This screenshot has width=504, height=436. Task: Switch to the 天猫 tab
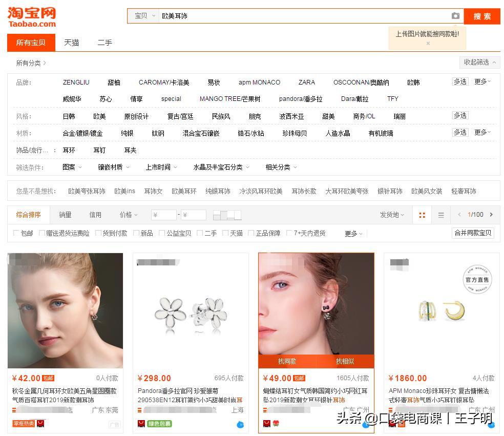(x=71, y=43)
